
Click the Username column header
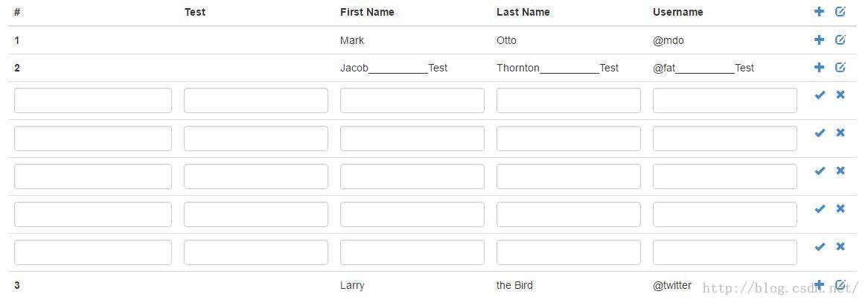(x=677, y=12)
